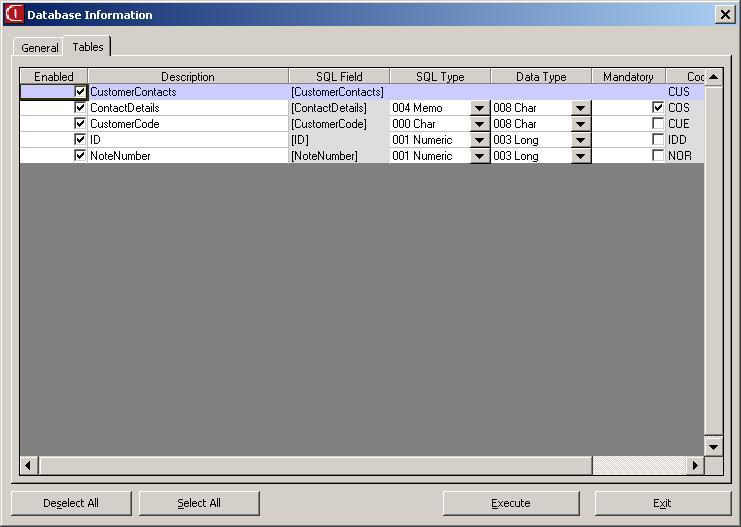Click the Enabled column header
The width and height of the screenshot is (741, 527).
pos(53,77)
